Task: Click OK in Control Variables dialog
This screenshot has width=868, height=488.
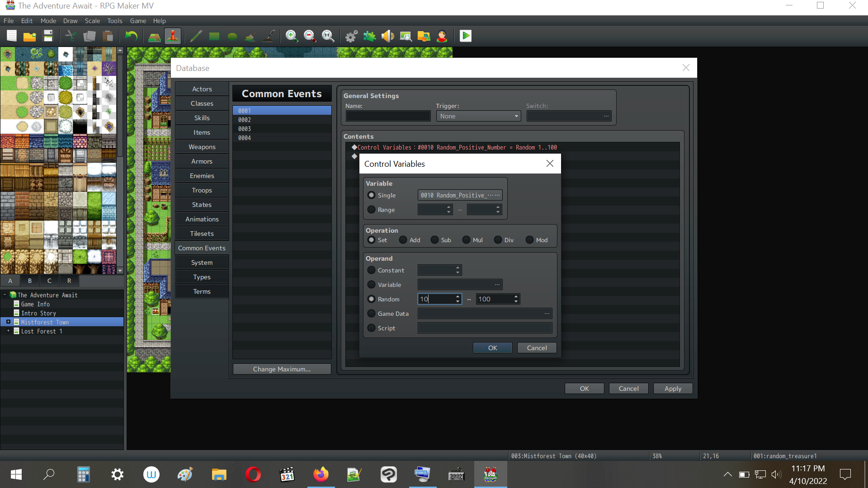Action: (x=493, y=348)
